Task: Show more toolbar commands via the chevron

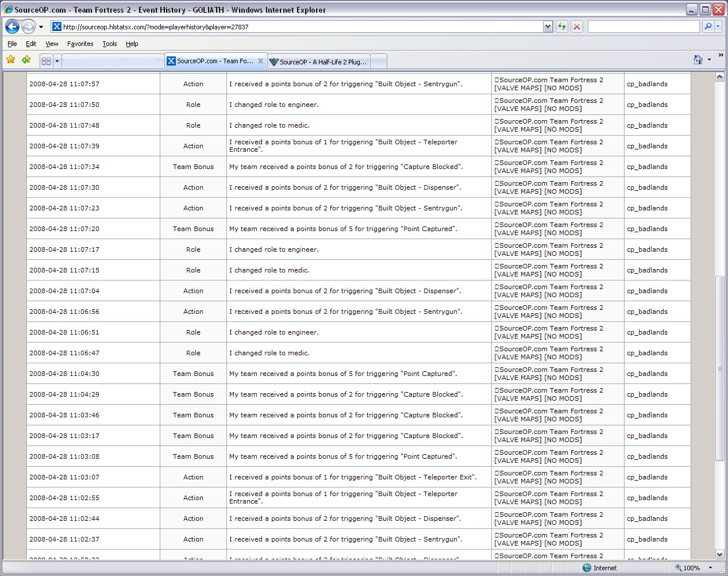Action: (721, 55)
